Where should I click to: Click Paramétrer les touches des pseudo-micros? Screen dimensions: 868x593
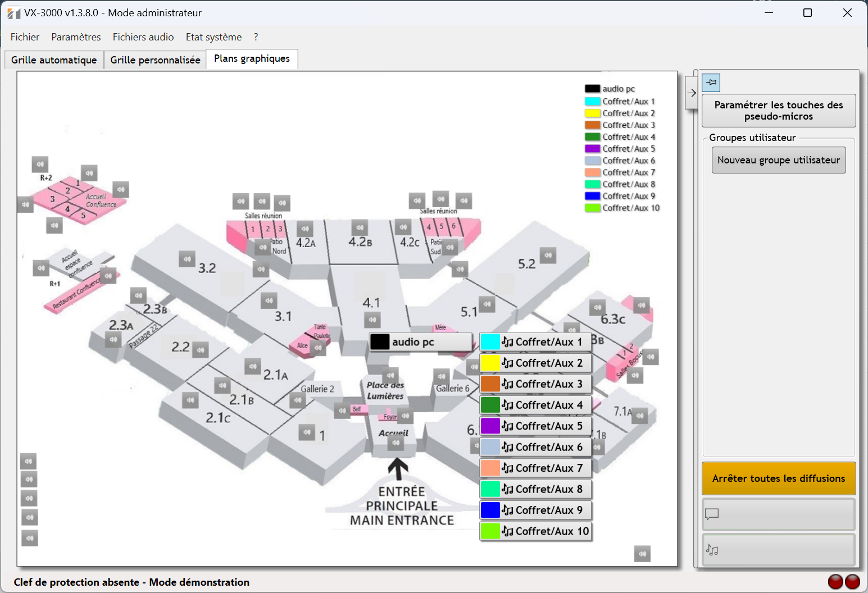point(778,111)
